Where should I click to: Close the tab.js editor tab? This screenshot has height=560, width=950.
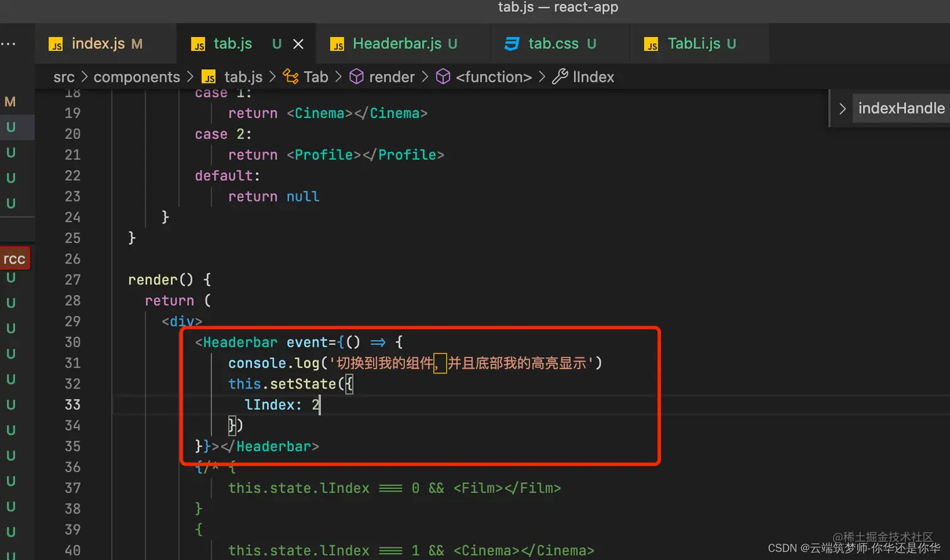tap(298, 44)
